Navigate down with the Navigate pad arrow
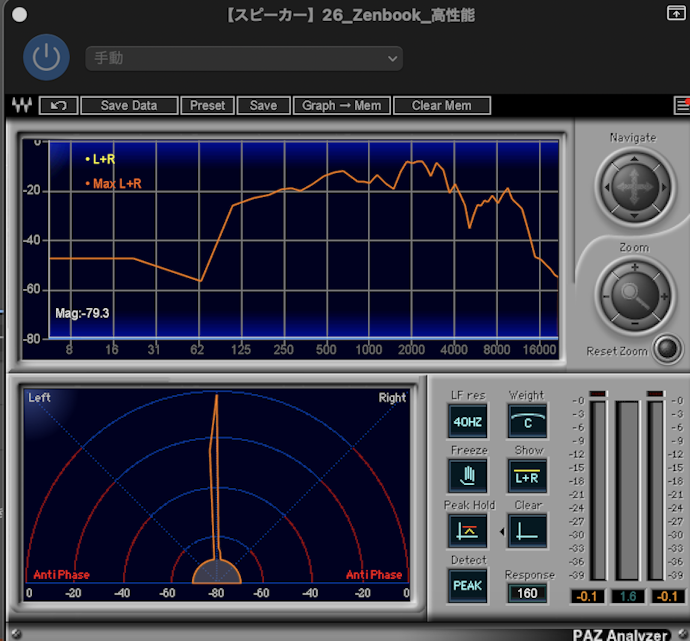 coord(634,216)
